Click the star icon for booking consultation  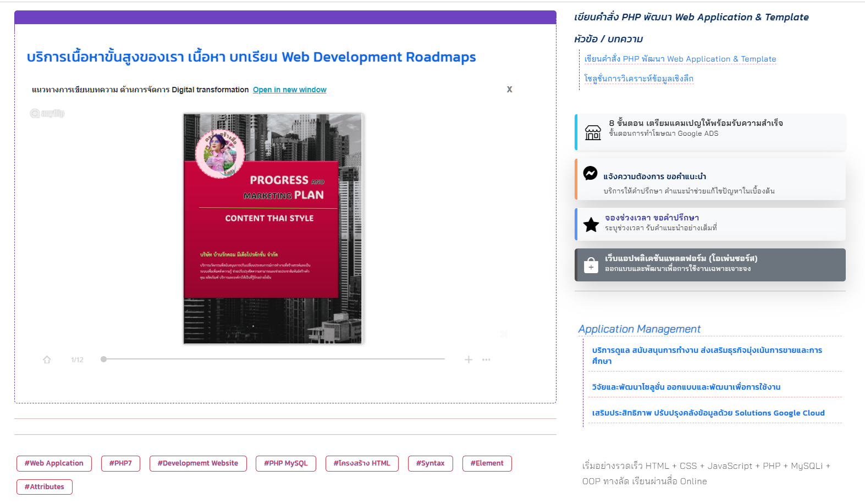(591, 225)
